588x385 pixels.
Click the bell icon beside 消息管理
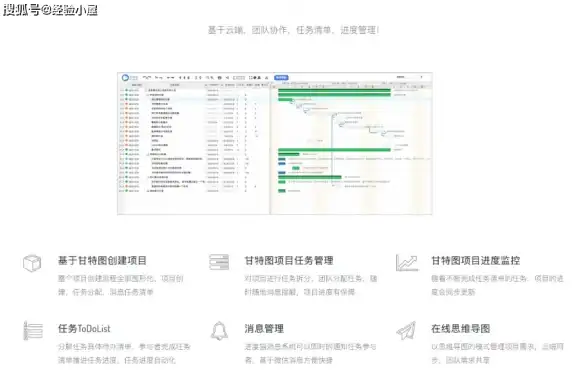click(x=219, y=331)
